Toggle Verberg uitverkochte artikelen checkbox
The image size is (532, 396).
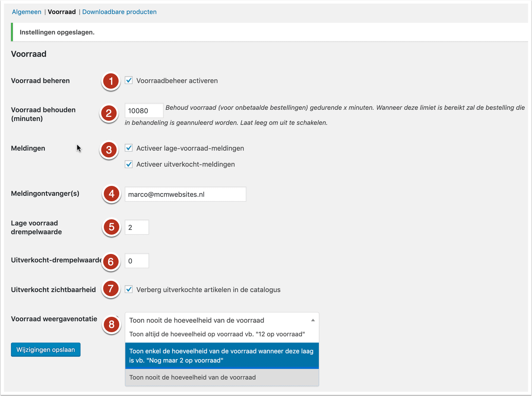(x=129, y=289)
